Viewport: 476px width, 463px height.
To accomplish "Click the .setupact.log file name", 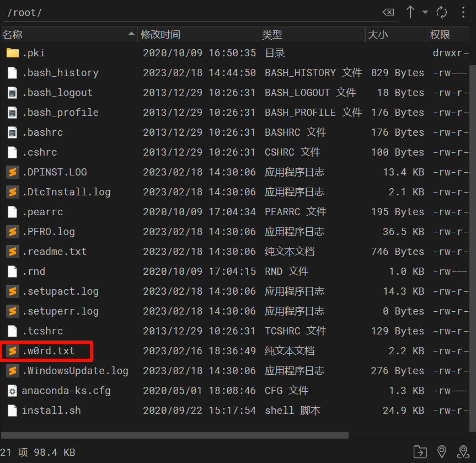I will [x=61, y=291].
